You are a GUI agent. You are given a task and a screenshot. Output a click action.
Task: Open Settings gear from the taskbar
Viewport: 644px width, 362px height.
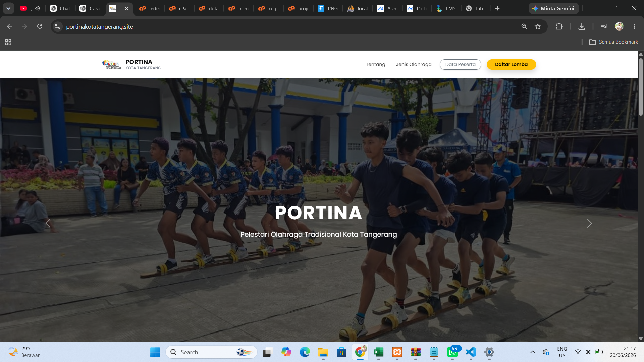click(489, 352)
